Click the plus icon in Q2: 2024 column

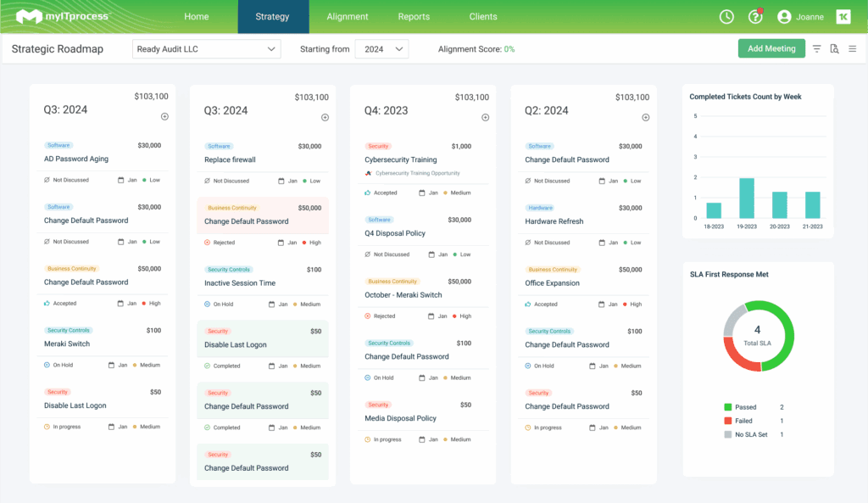click(645, 118)
